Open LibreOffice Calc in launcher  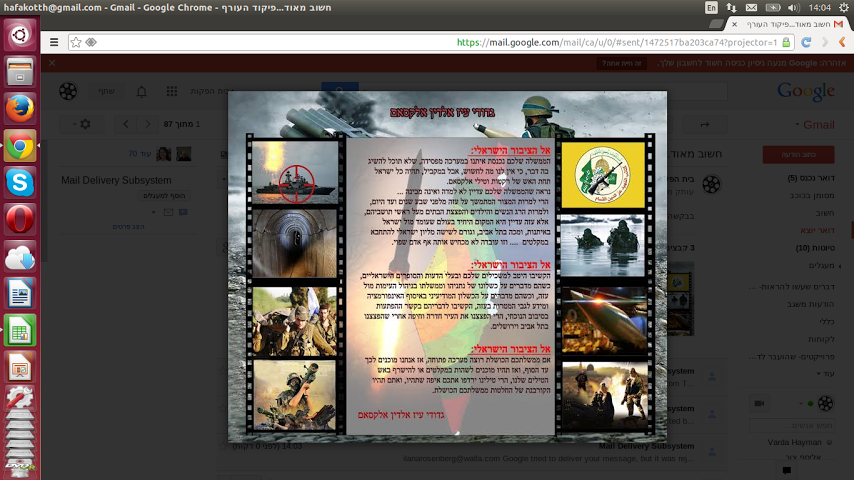[x=20, y=330]
